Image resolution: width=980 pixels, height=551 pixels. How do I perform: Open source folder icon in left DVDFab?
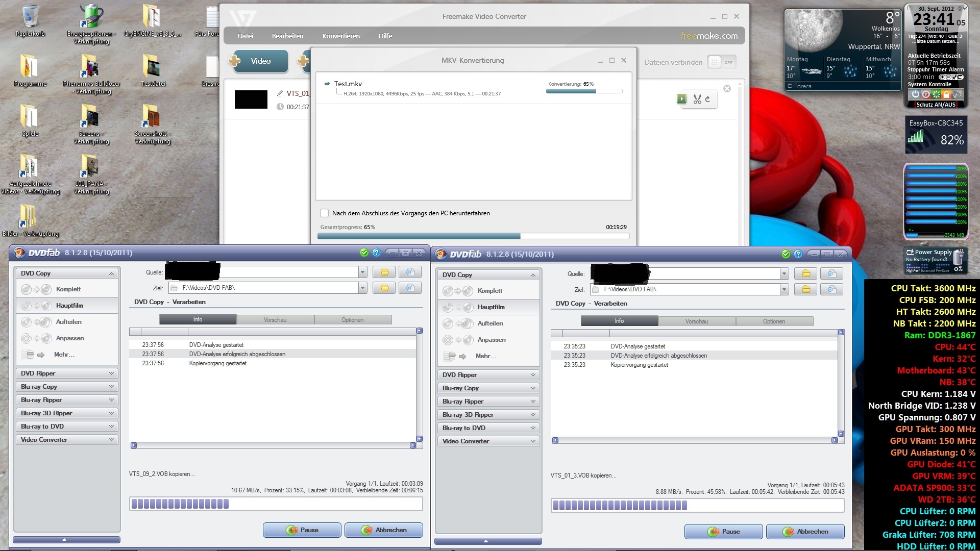tap(384, 272)
